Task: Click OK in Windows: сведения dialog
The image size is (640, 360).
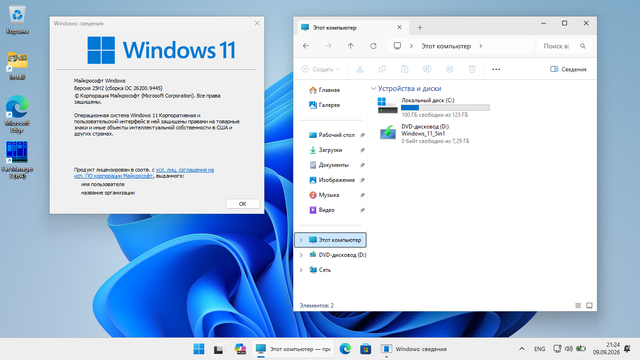Action: click(242, 204)
